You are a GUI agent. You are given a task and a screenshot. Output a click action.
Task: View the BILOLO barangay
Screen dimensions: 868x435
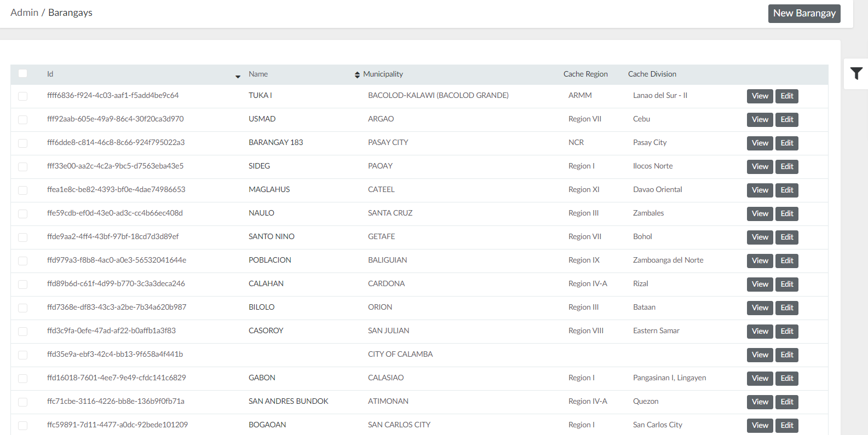click(x=760, y=308)
